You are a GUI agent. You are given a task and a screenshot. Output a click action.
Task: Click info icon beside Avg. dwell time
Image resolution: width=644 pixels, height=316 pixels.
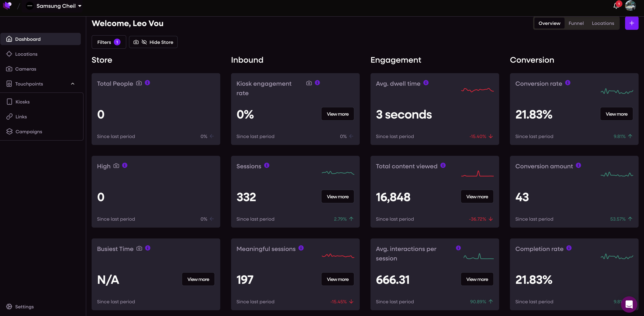click(x=426, y=83)
